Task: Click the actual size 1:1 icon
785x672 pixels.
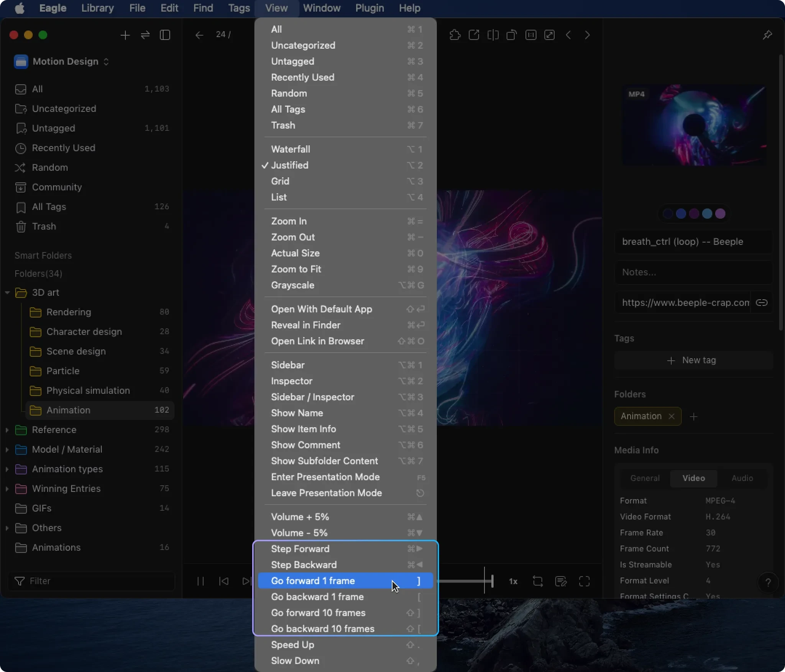Action: 531,35
